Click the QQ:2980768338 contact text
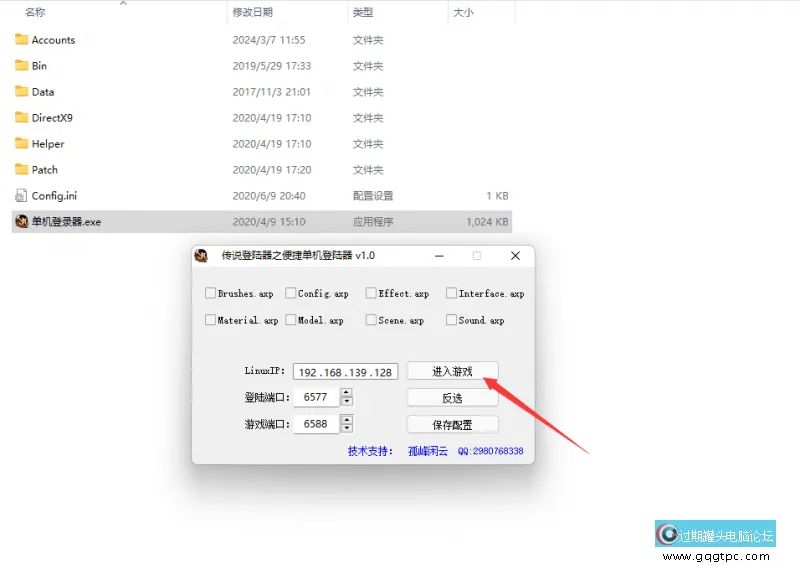 pos(490,451)
